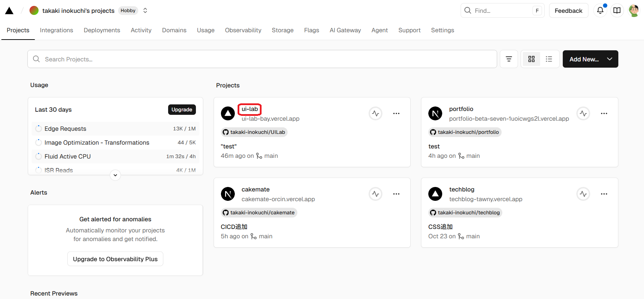Open takaki-inokuchi/techblog repo badge

[465, 213]
